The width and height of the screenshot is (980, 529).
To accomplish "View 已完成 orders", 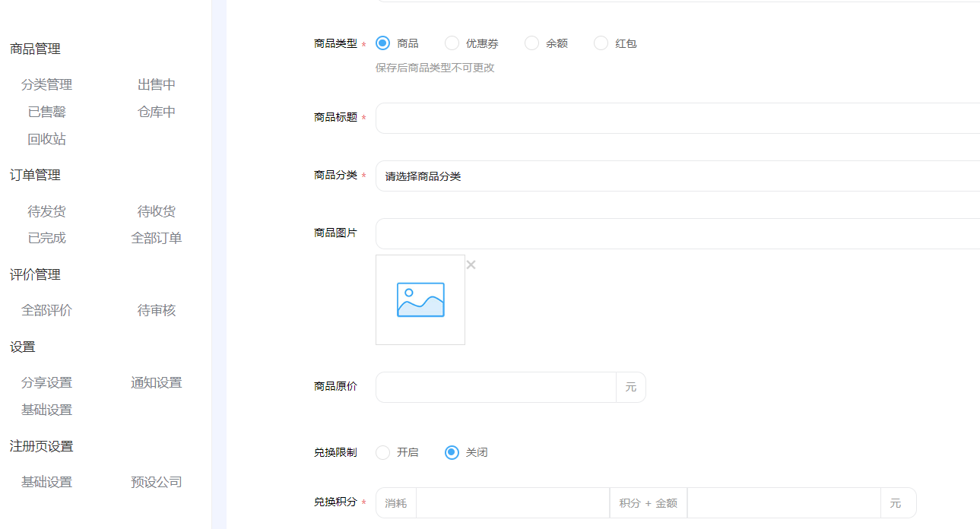I will 47,238.
